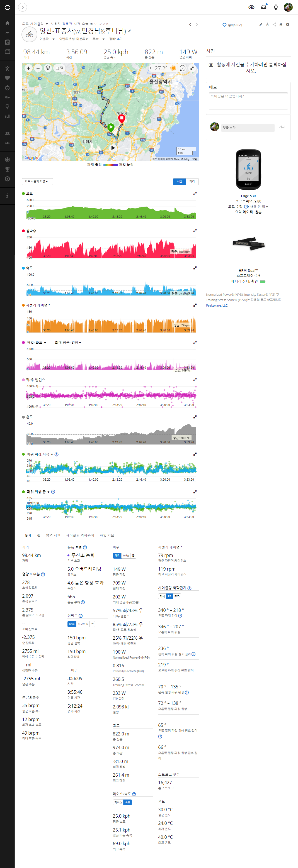
Task: Switch to the 파워 커브 tab
Action: pos(107,536)
